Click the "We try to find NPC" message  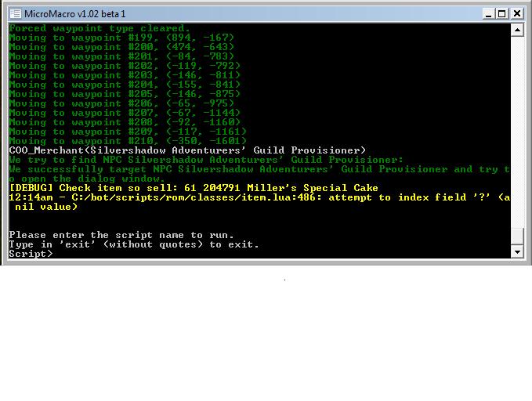[x=206, y=160]
